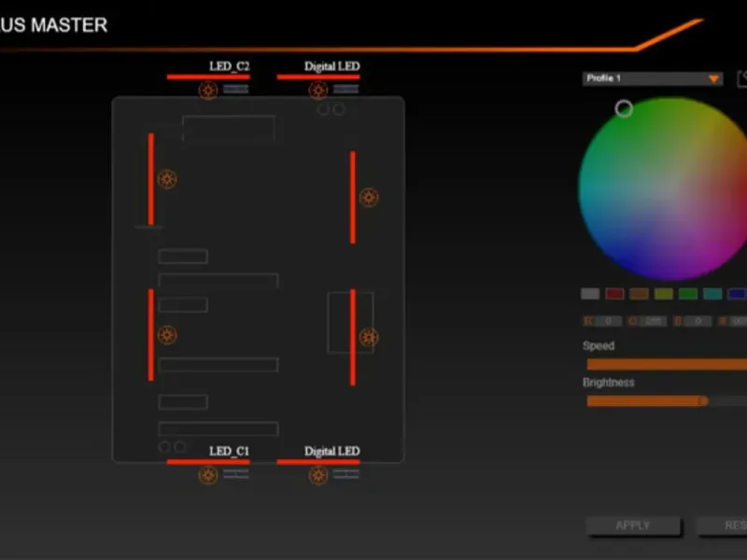Choose the green color swatch
Image resolution: width=747 pixels, height=560 pixels.
tap(688, 294)
